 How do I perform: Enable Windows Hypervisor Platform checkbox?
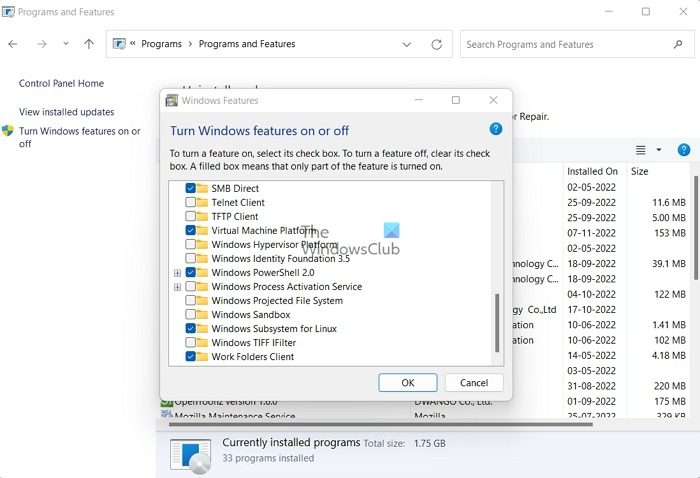(191, 245)
